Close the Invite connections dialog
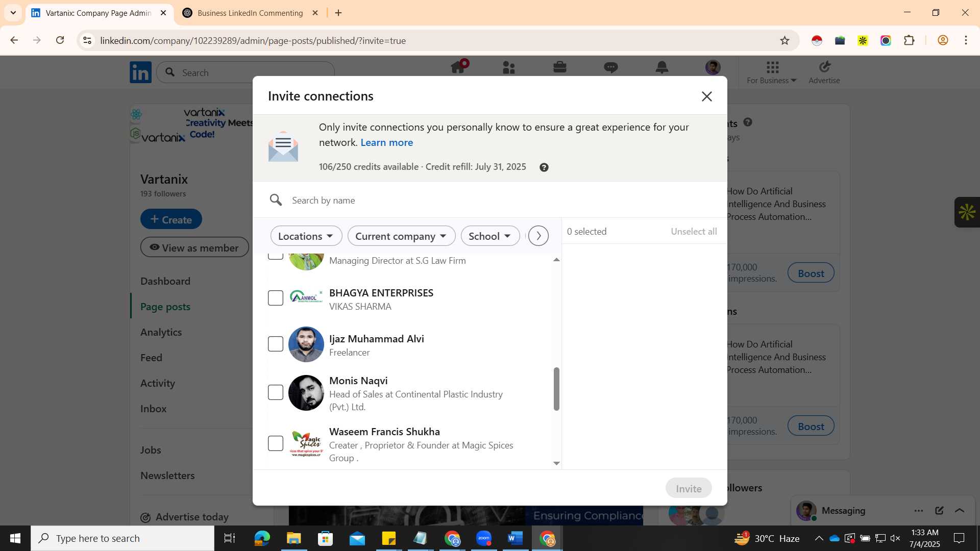 (706, 96)
